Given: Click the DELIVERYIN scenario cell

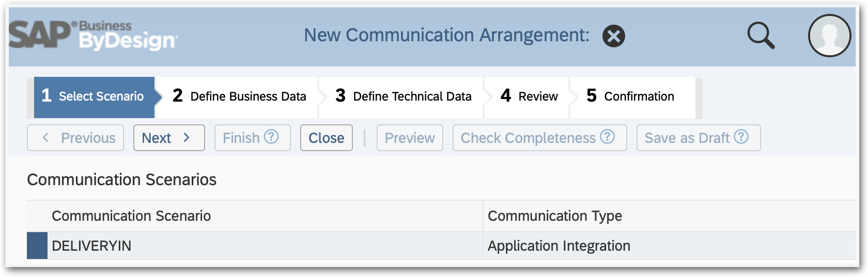Looking at the screenshot, I should [x=265, y=246].
